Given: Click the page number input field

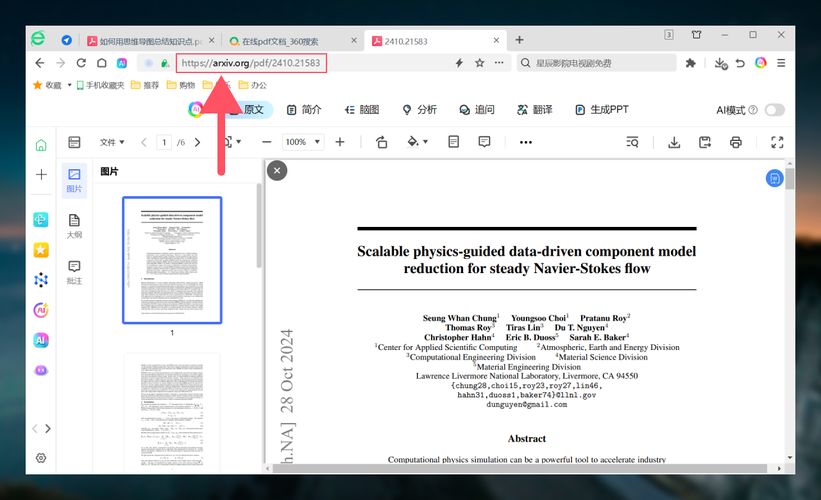Looking at the screenshot, I should click(x=164, y=142).
